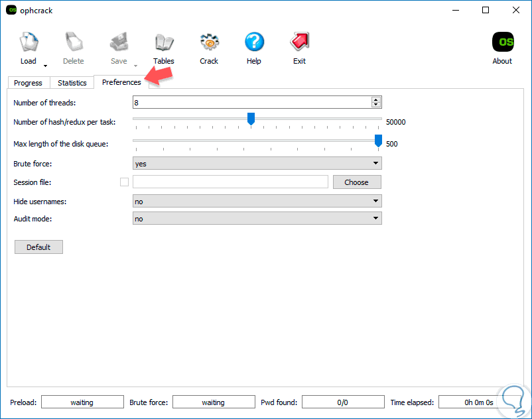Minimize the ophcrack window
The image size is (532, 419).
coord(456,10)
